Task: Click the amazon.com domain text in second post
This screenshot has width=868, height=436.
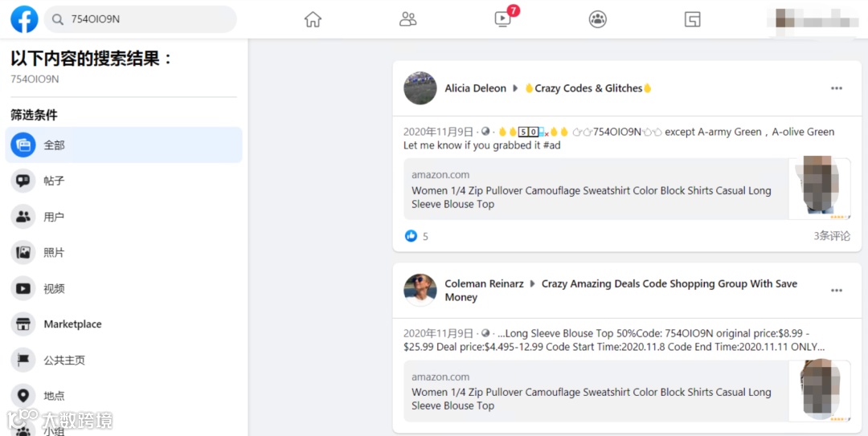Action: 440,377
